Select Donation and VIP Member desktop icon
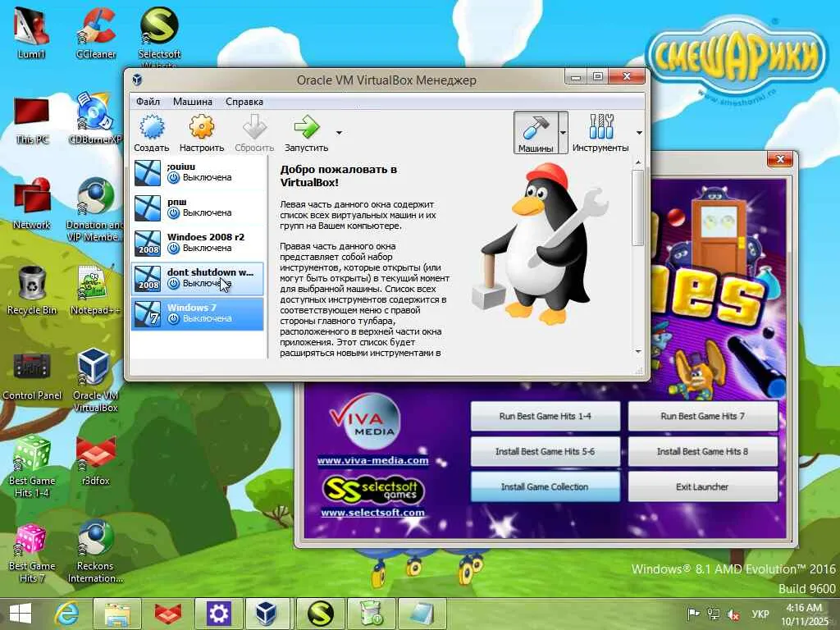The width and height of the screenshot is (840, 630). click(x=95, y=210)
